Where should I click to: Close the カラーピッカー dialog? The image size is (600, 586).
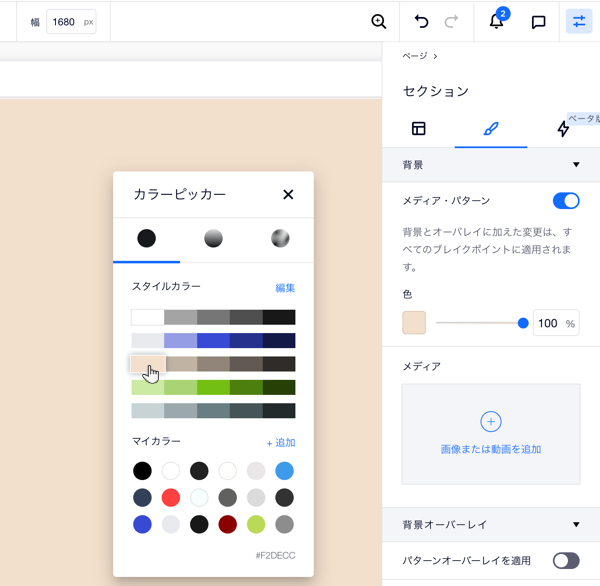click(288, 194)
